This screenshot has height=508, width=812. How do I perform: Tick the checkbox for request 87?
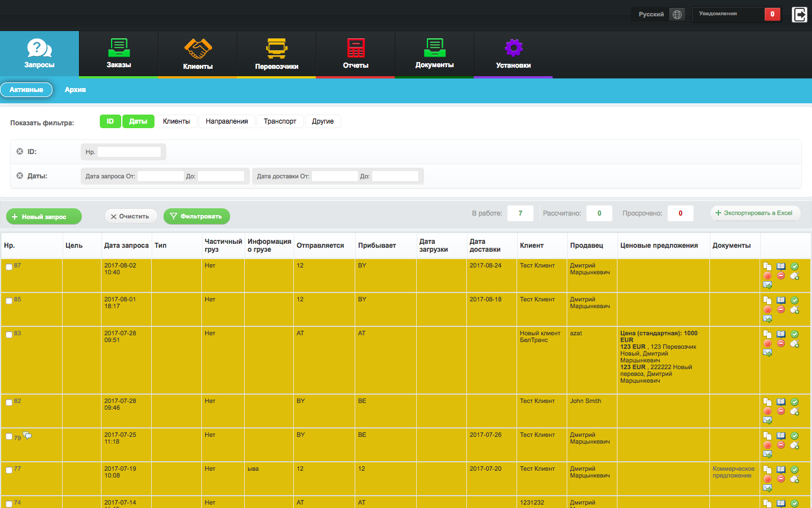point(9,267)
